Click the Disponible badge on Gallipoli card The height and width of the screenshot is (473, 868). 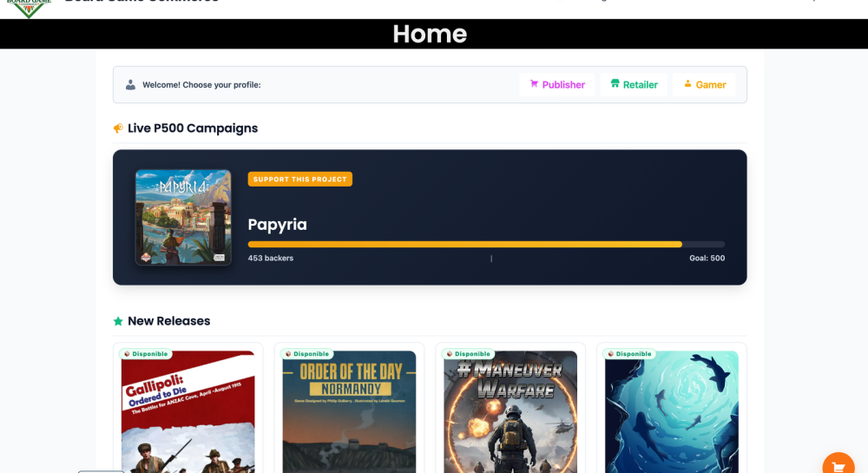[x=146, y=354]
